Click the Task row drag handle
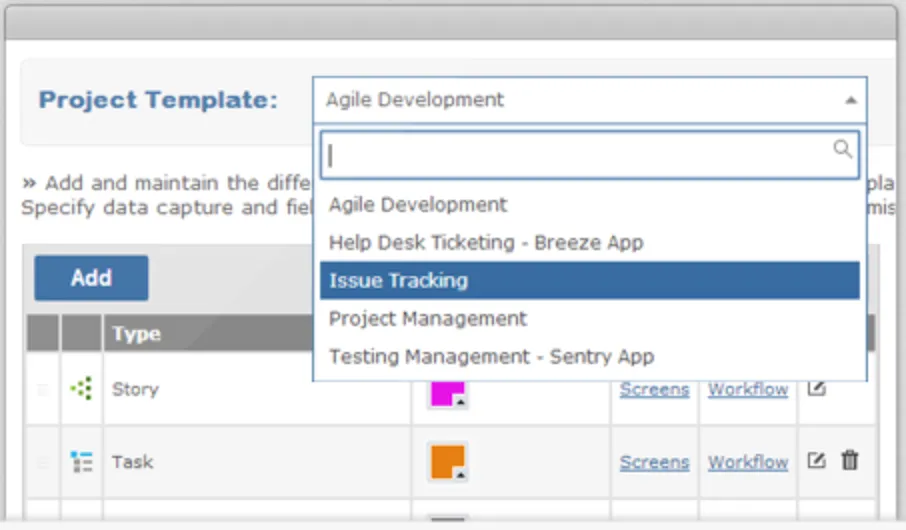This screenshot has width=906, height=530. click(43, 463)
